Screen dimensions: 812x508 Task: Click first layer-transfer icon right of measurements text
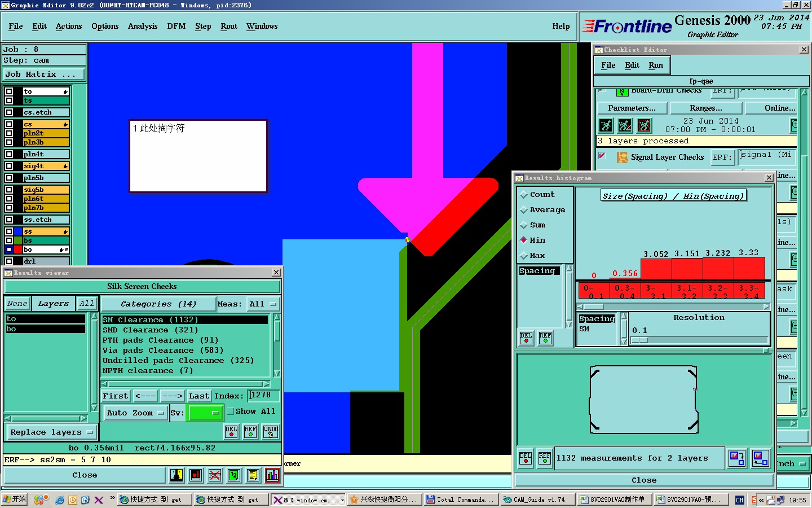click(x=737, y=458)
